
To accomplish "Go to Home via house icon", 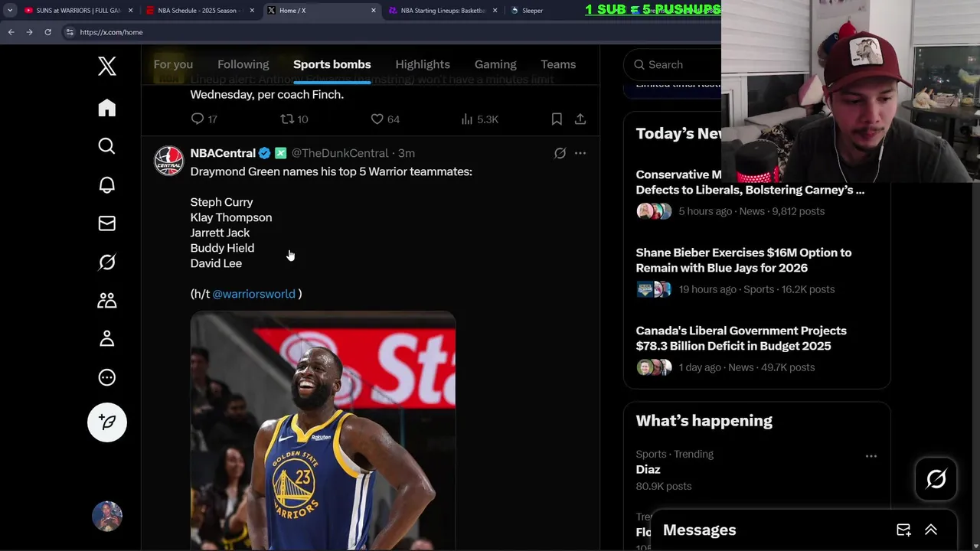I will coord(107,108).
